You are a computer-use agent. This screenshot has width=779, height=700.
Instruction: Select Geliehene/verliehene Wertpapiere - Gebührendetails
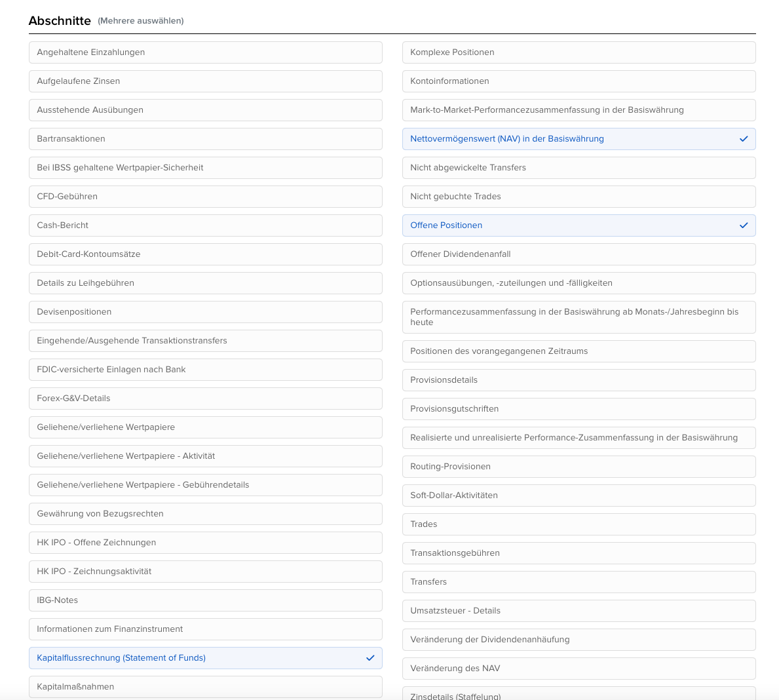[206, 485]
